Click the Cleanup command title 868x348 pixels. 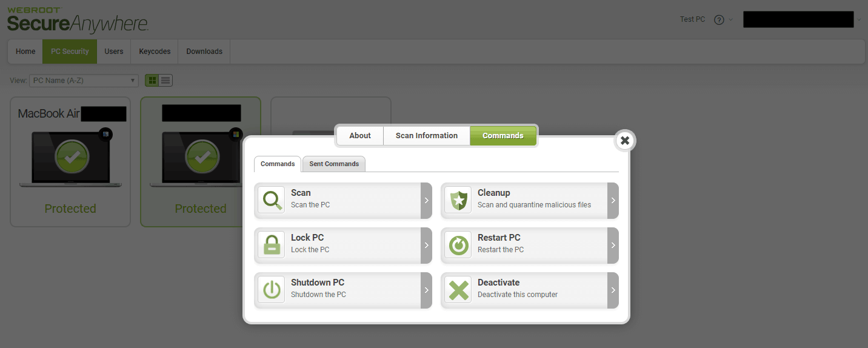coord(494,193)
